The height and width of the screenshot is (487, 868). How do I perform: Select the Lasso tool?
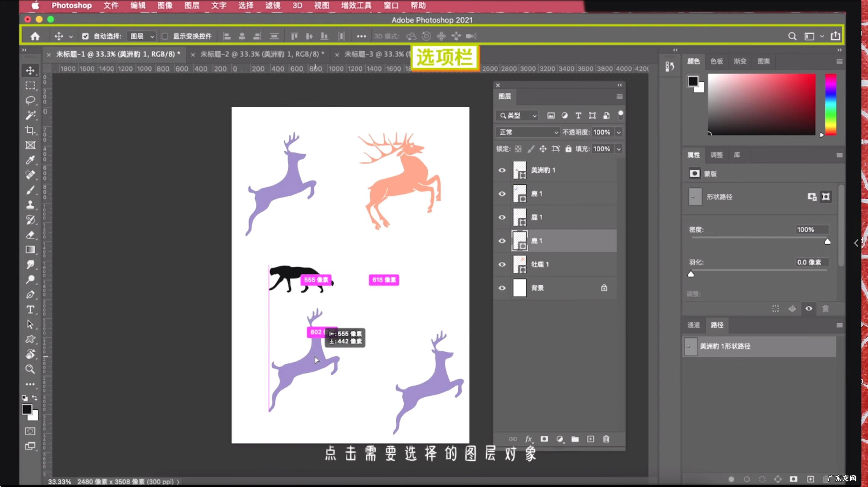click(x=30, y=100)
